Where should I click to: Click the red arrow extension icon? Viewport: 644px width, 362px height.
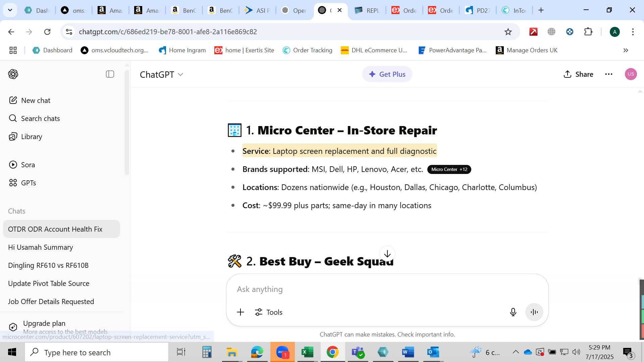pyautogui.click(x=533, y=32)
